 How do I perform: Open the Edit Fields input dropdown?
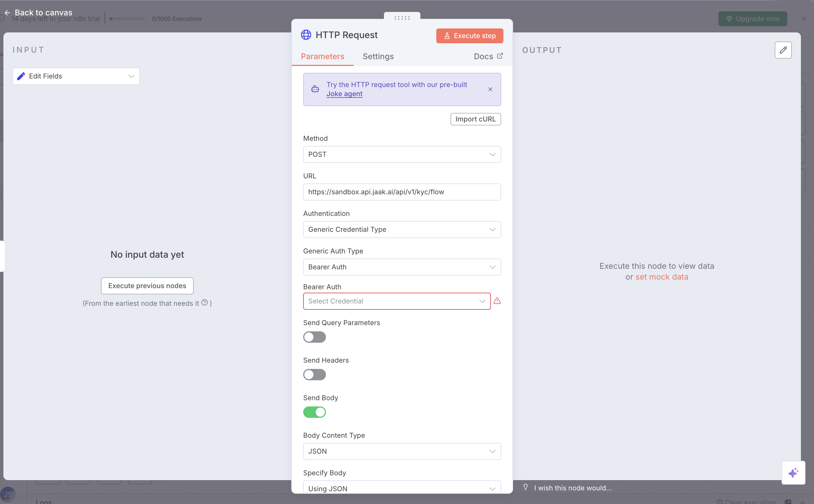tap(76, 76)
